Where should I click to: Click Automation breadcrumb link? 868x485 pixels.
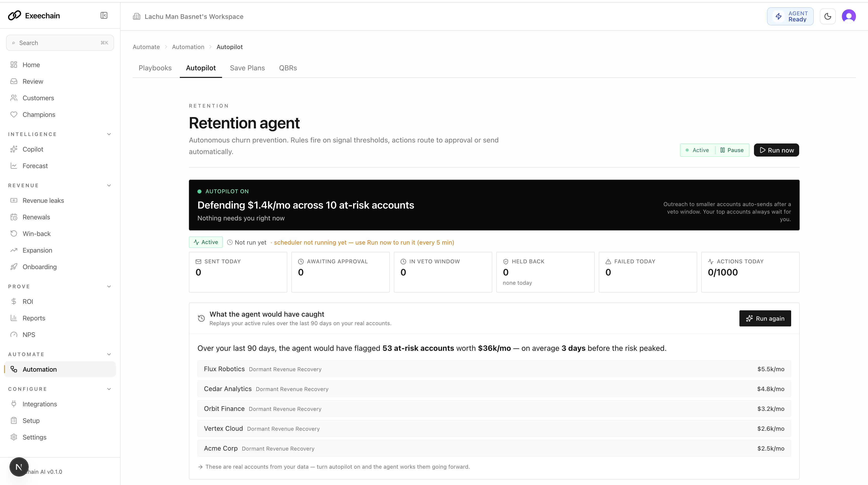tap(188, 47)
